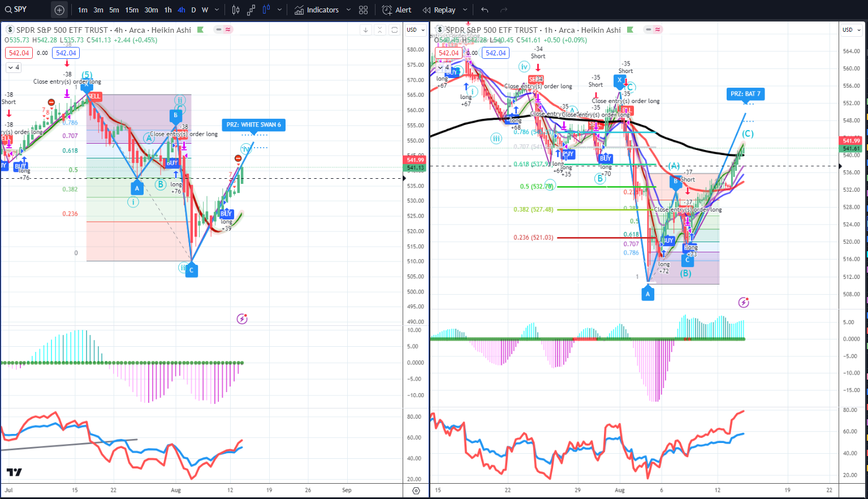Choose the step line chart style

tap(251, 10)
